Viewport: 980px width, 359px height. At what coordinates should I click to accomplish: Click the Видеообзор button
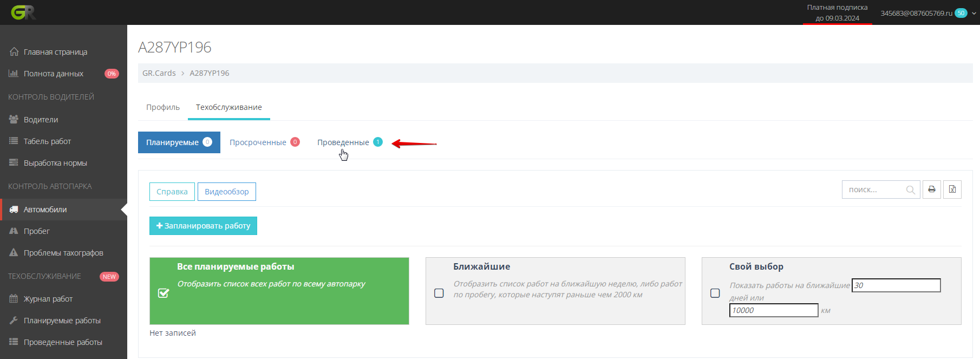pos(226,192)
